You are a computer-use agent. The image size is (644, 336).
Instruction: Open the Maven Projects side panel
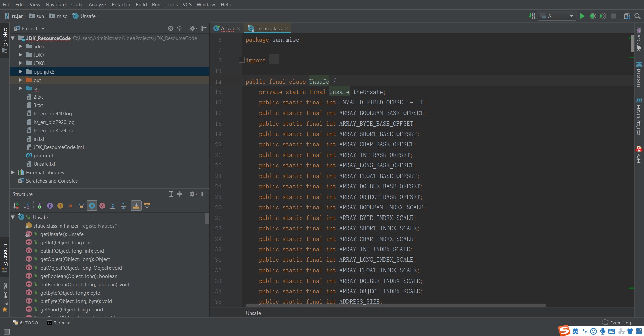pyautogui.click(x=639, y=116)
